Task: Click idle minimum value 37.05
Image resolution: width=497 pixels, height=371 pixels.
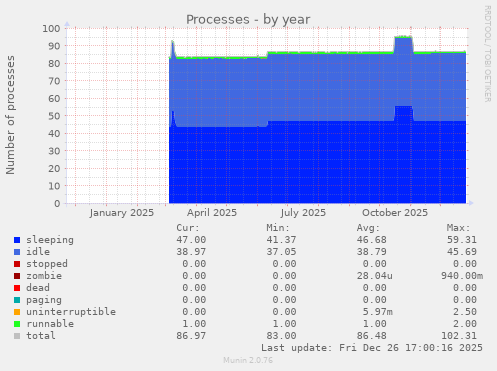Action: (x=281, y=252)
